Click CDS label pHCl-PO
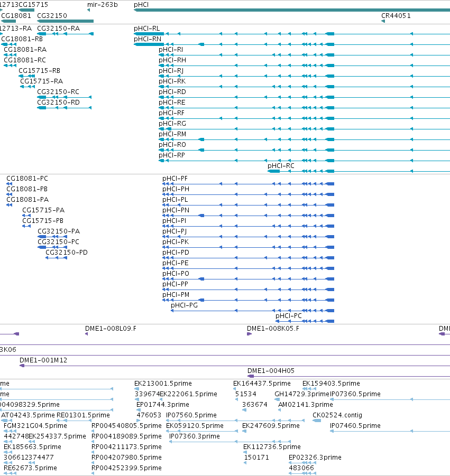 pos(176,274)
